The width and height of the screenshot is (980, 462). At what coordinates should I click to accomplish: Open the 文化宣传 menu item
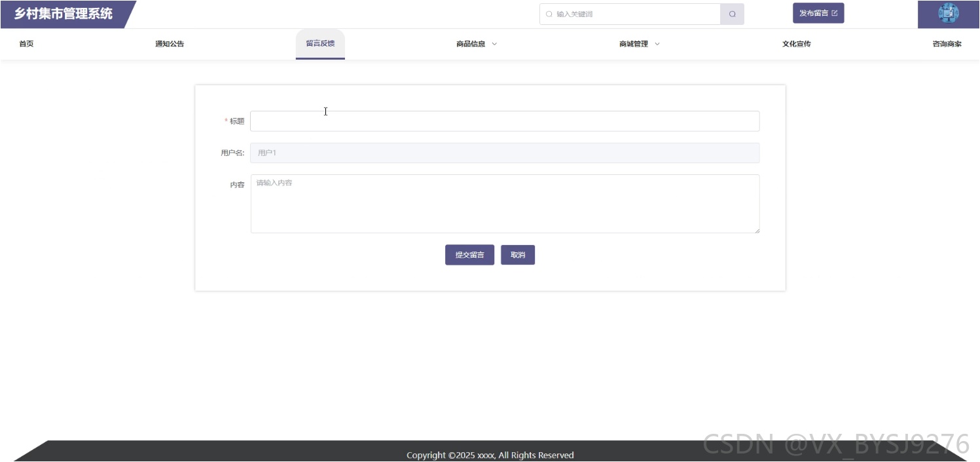click(797, 44)
